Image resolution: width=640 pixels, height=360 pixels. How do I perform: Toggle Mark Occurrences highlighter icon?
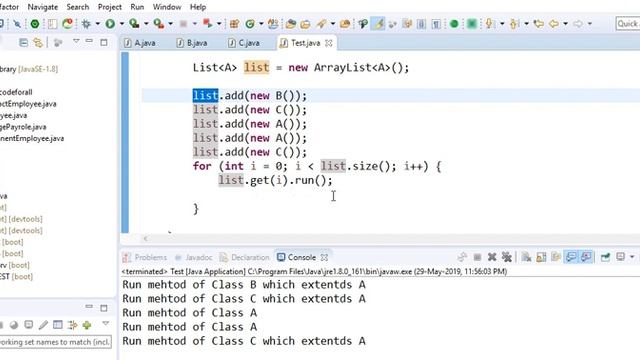[x=378, y=24]
